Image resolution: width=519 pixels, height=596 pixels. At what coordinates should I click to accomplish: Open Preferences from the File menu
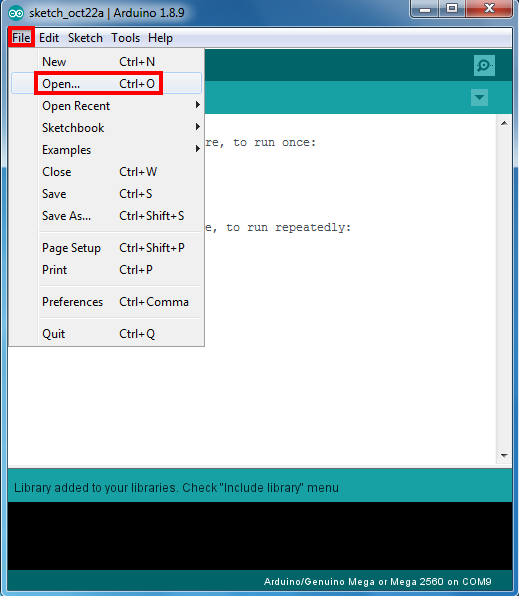tap(106, 301)
